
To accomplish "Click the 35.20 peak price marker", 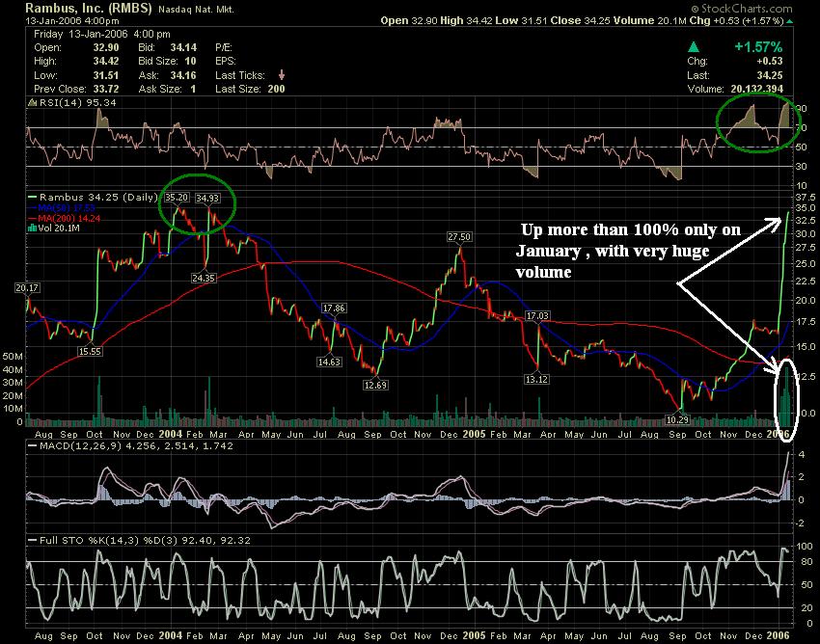I will (x=177, y=197).
